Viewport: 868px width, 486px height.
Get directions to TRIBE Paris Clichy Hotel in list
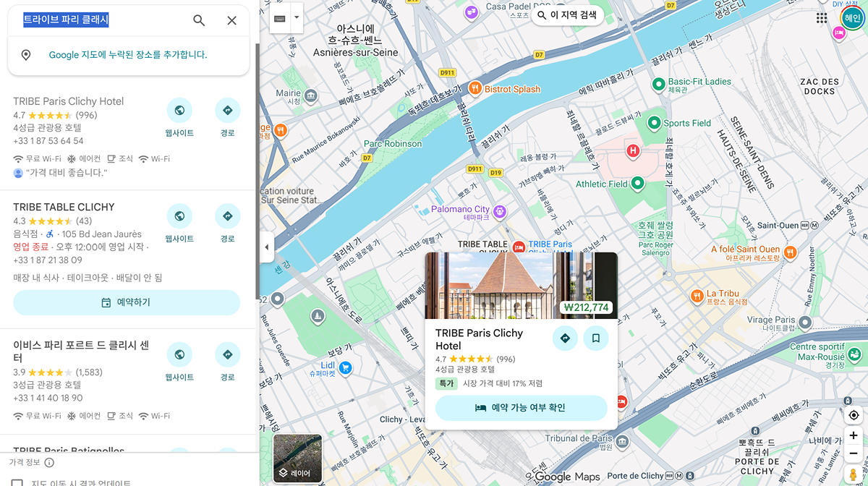(x=228, y=111)
